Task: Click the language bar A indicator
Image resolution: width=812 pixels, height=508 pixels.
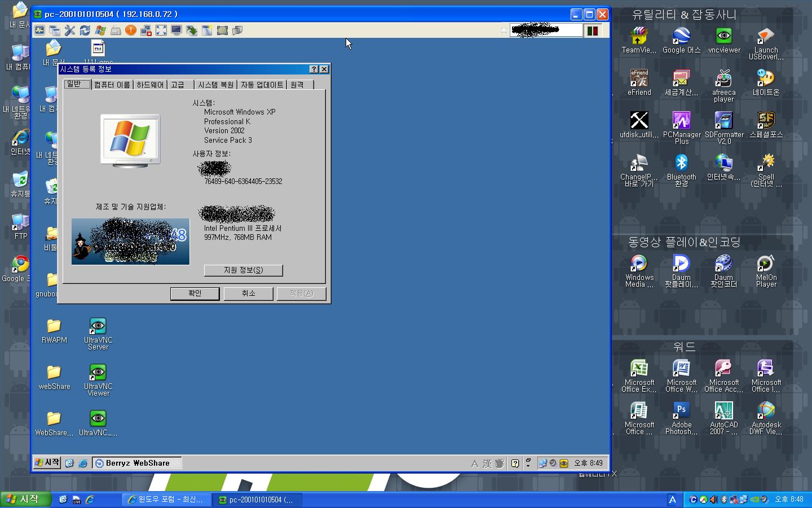Action: (x=672, y=500)
